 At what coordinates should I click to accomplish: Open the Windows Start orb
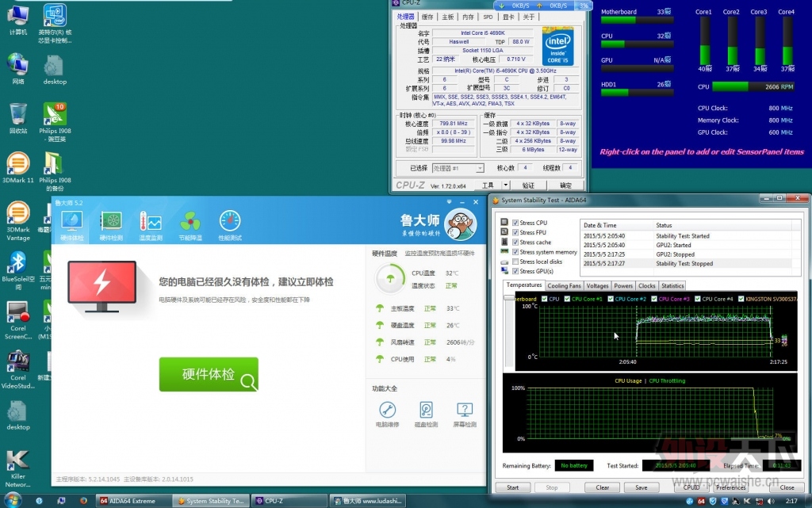click(x=13, y=500)
